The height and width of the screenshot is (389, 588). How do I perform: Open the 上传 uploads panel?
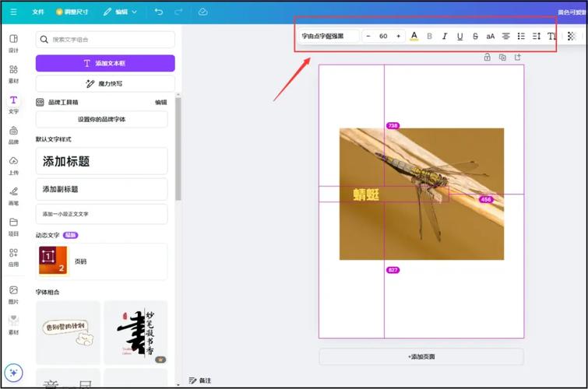(x=13, y=164)
